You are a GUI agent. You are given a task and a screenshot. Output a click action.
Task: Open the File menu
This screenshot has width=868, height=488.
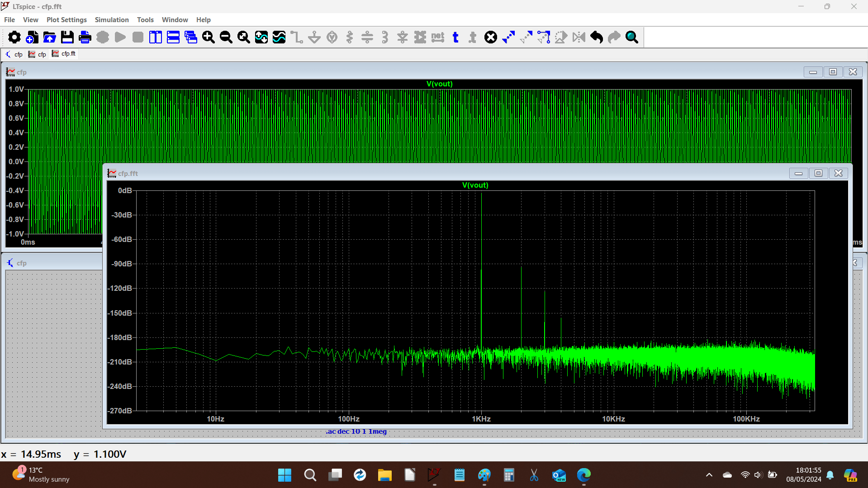point(9,20)
